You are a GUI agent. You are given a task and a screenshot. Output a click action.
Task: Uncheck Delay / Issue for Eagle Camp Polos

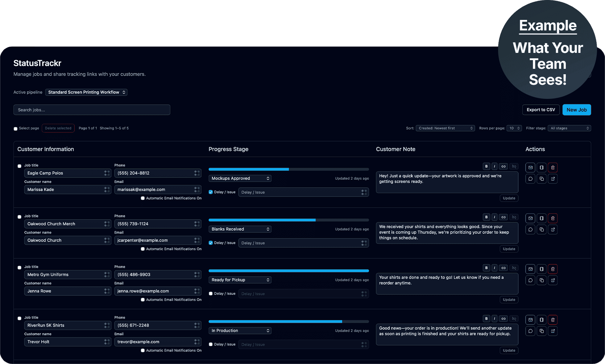click(211, 192)
